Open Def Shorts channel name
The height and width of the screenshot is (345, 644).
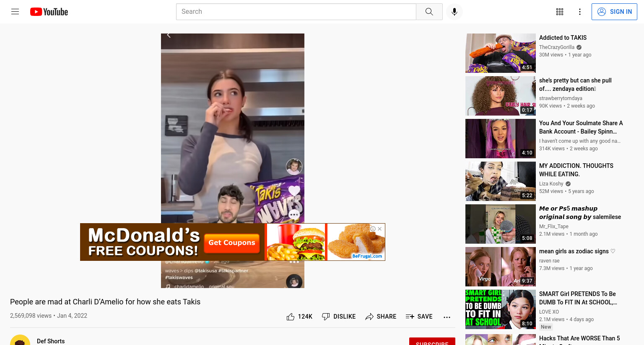pyautogui.click(x=51, y=341)
